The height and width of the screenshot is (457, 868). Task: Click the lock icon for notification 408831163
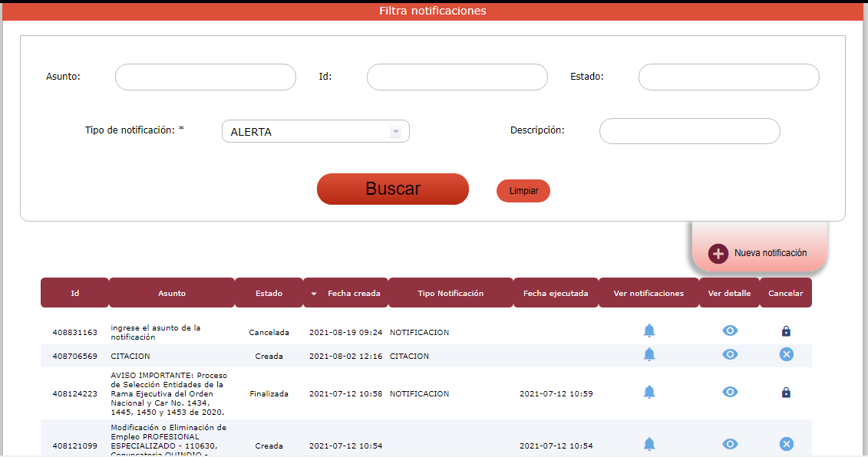click(x=786, y=331)
